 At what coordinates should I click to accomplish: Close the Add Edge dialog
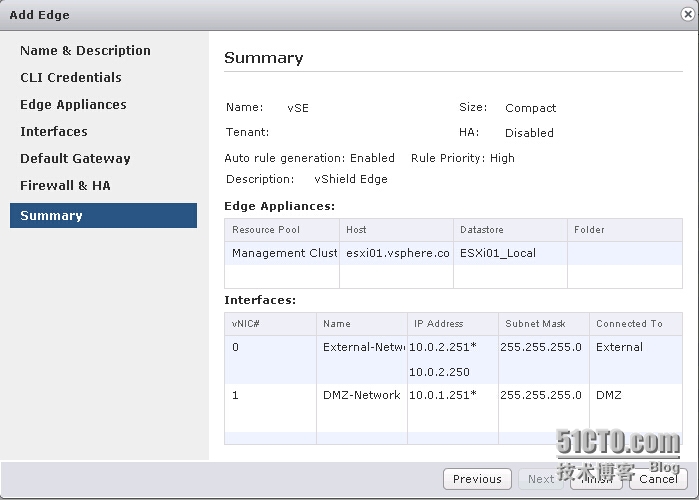pyautogui.click(x=688, y=14)
